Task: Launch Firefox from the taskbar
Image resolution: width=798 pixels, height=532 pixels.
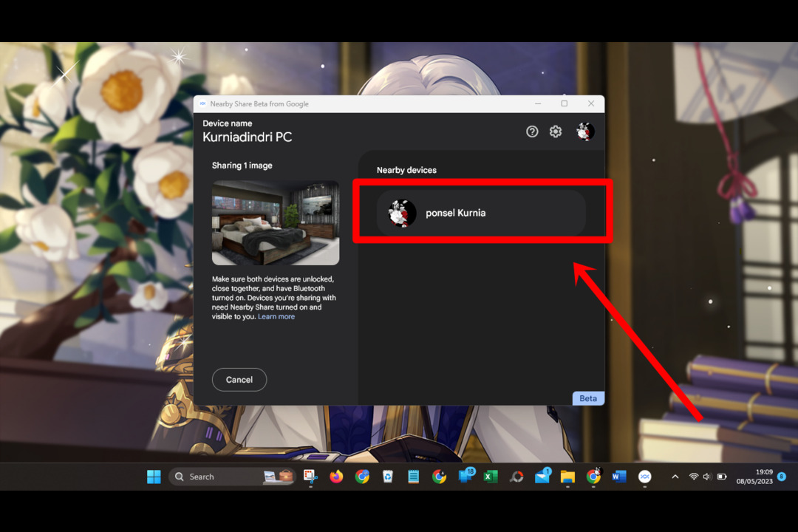Action: click(336, 477)
